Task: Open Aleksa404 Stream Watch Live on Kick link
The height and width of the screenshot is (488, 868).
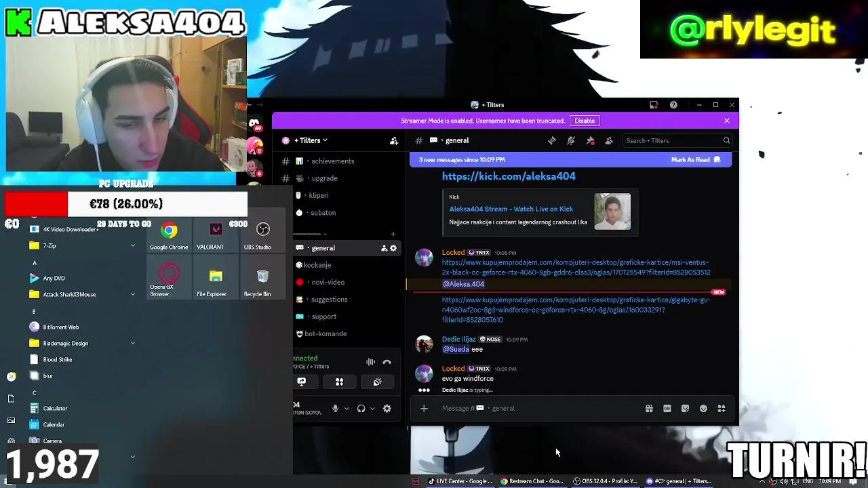Action: click(x=511, y=209)
